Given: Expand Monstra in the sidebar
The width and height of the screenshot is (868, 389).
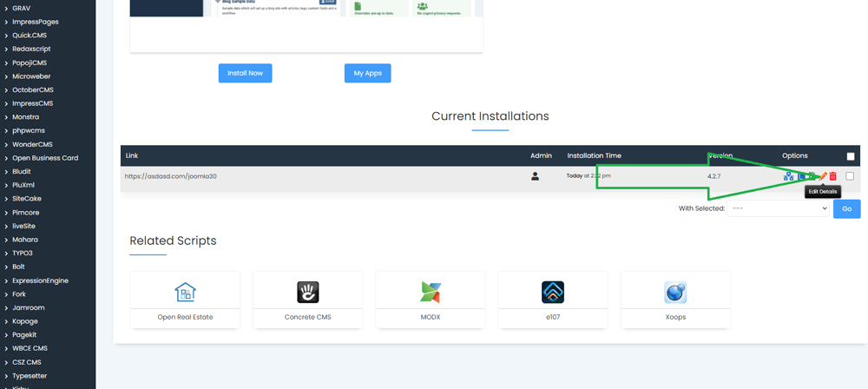Looking at the screenshot, I should [x=27, y=117].
